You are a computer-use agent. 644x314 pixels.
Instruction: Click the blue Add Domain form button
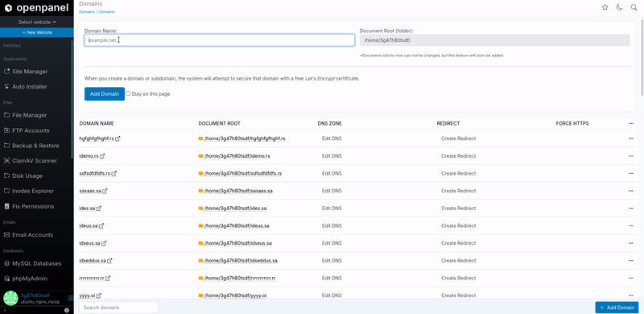[x=105, y=93]
